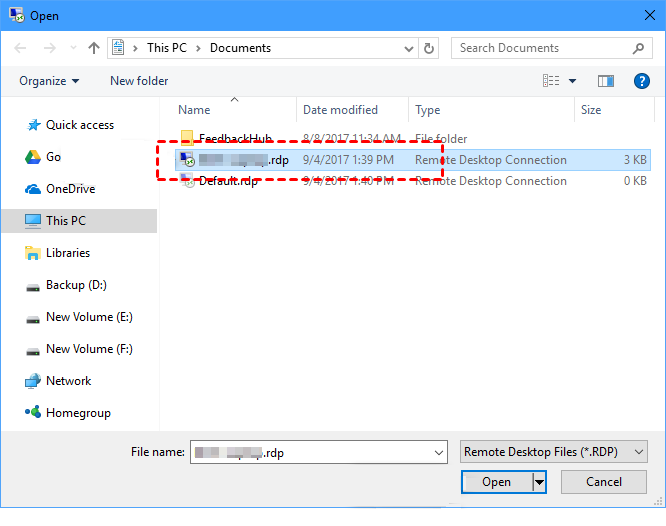Viewport: 666px width, 526px height.
Task: Open Homegroup in navigation pane
Action: (78, 413)
